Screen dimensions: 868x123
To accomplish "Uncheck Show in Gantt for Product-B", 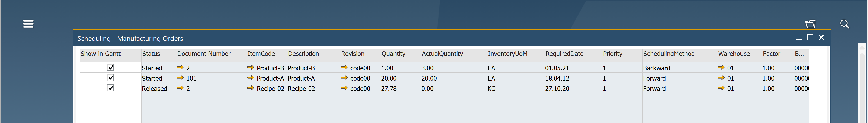I will pyautogui.click(x=110, y=67).
